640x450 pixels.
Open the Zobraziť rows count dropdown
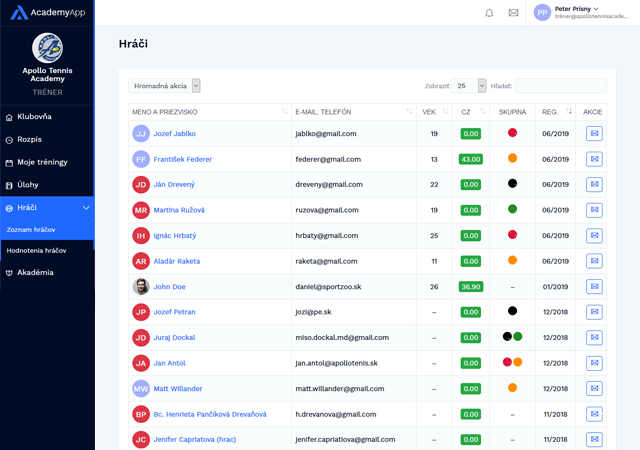[470, 86]
